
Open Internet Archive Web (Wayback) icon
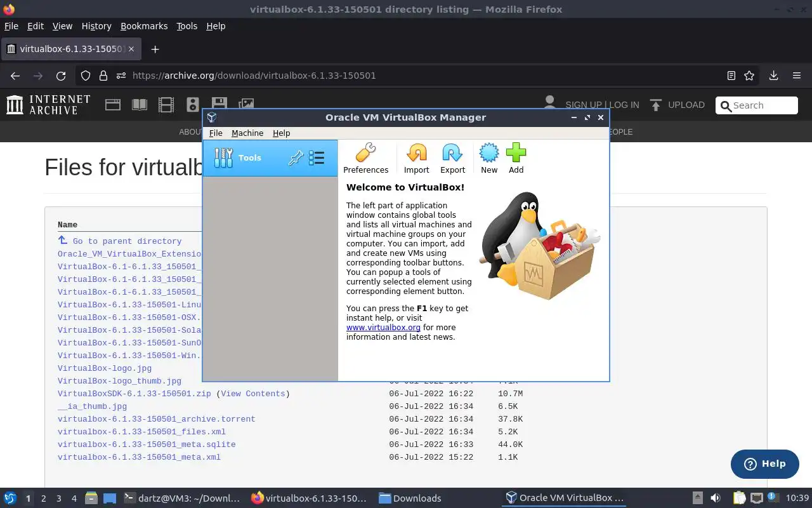tap(113, 105)
